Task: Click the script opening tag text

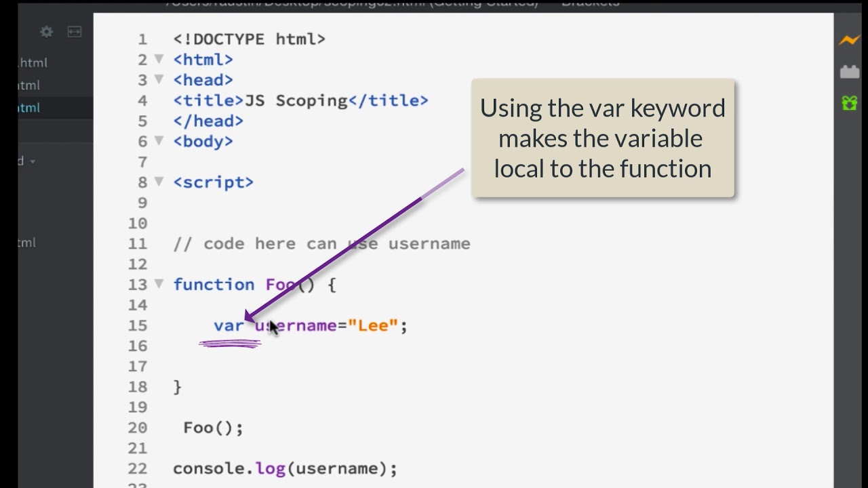Action: click(213, 182)
